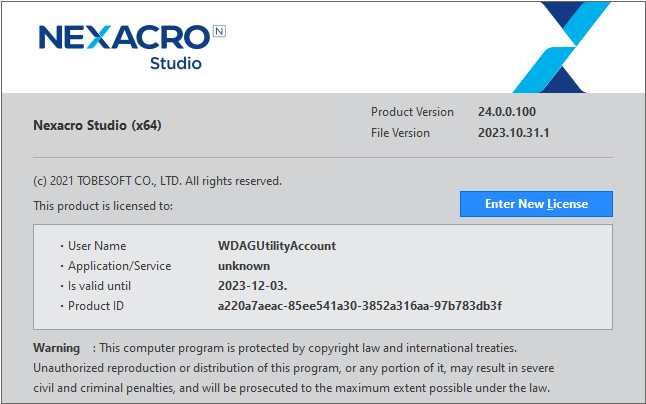The height and width of the screenshot is (404, 646).
Task: Click the 'This product is licensed to' text
Action: tap(103, 206)
